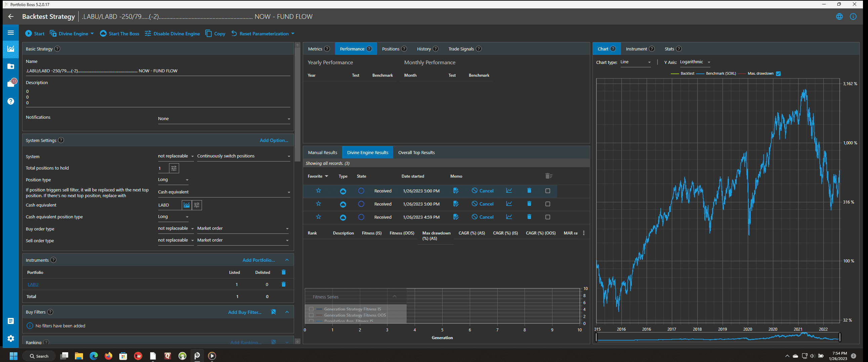Remove LABU portfolio with its trash icon
Viewport: 868px width, 362px height.
(284, 284)
